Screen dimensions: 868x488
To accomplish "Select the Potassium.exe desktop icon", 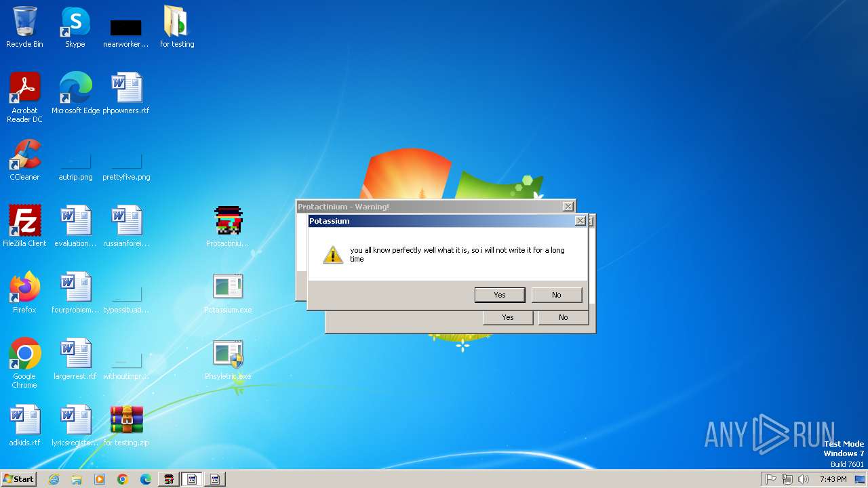I will 228,293.
